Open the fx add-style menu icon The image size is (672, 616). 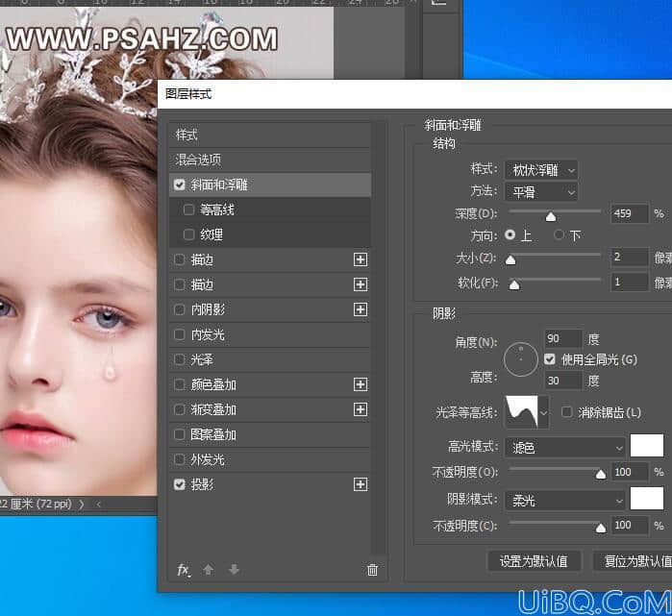183,570
